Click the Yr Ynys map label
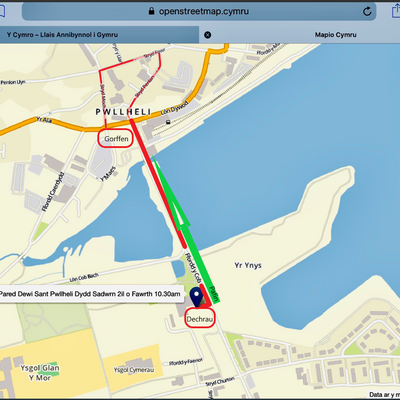Image resolution: width=400 pixels, height=400 pixels. click(248, 266)
